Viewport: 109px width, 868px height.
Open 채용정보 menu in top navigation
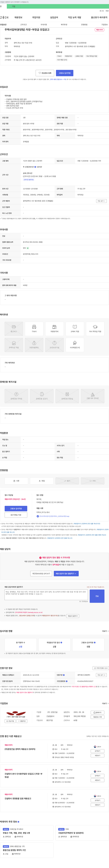click(18, 18)
